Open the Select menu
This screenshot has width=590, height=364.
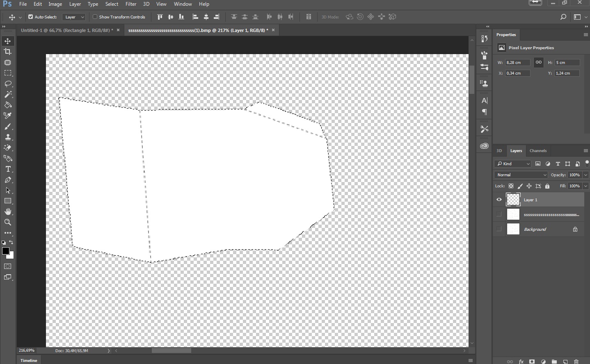[x=112, y=4]
